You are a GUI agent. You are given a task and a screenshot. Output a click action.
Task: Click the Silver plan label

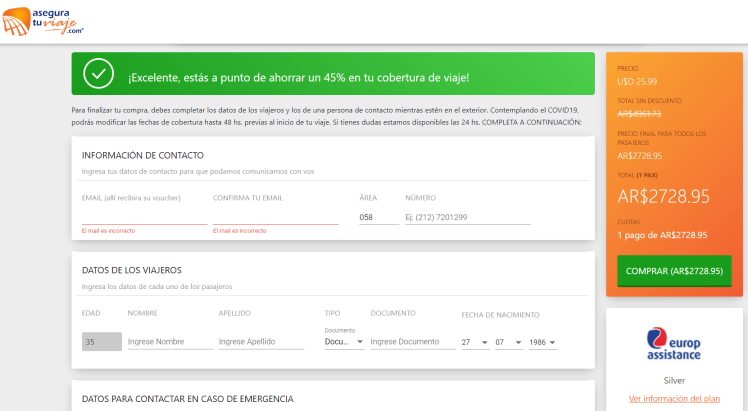674,380
